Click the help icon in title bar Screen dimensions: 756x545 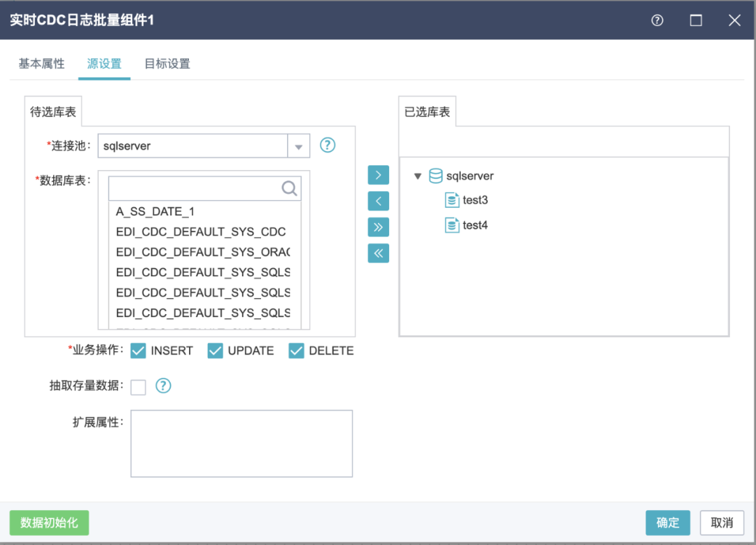[657, 20]
